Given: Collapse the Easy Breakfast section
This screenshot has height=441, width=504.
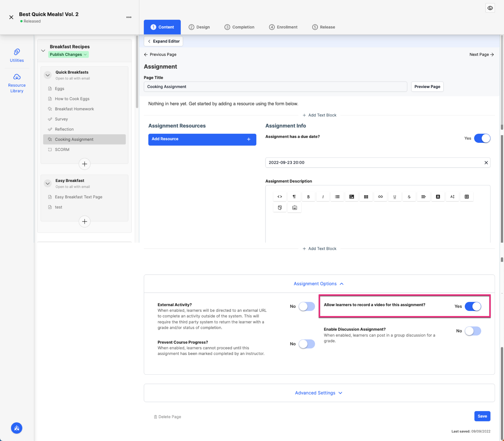Looking at the screenshot, I should point(48,183).
